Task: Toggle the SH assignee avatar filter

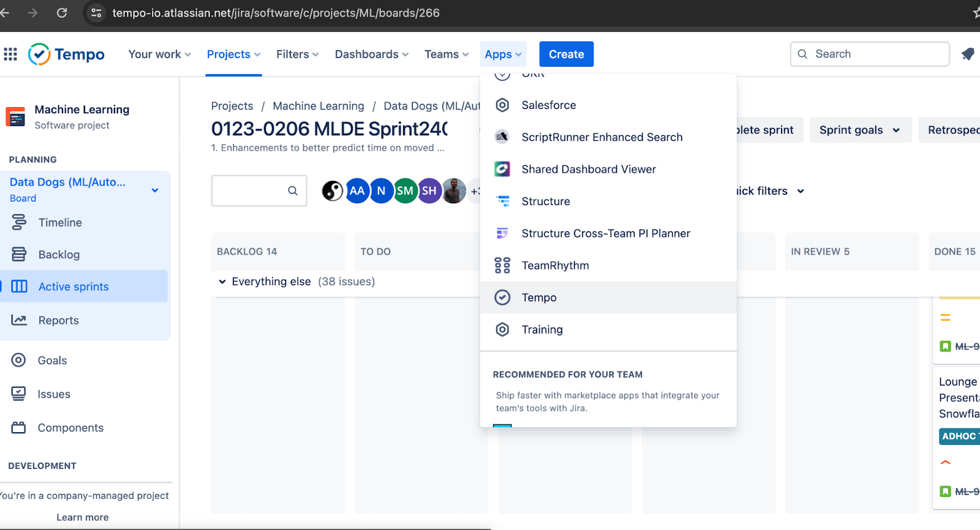Action: (429, 191)
